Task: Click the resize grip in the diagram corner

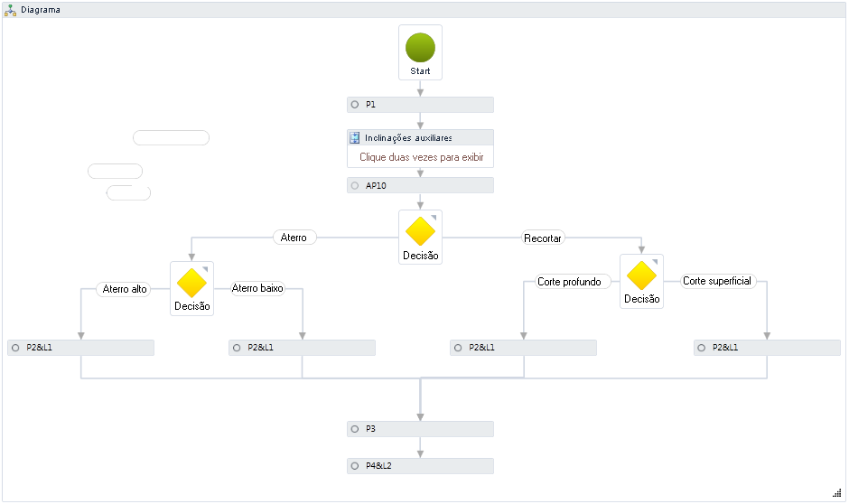Action: click(836, 491)
